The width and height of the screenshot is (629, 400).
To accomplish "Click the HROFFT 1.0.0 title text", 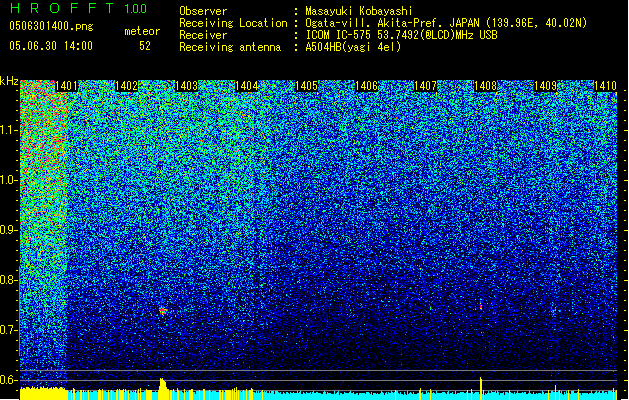I will (78, 8).
